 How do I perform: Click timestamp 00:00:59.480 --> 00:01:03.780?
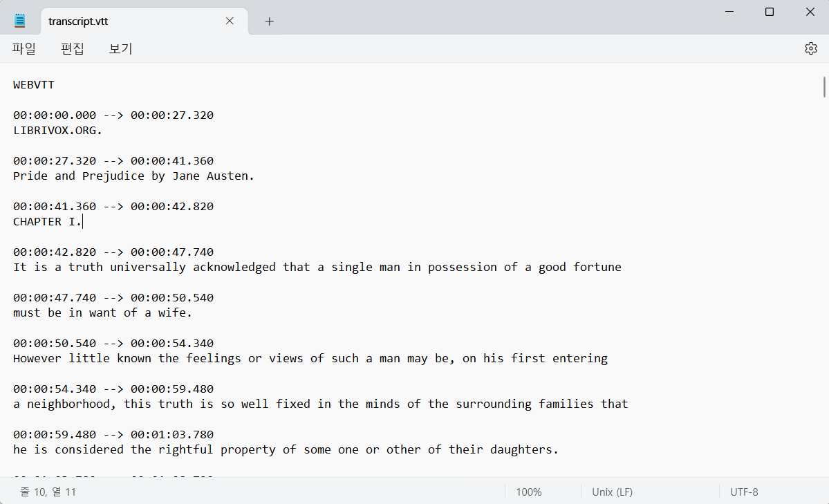(x=113, y=434)
